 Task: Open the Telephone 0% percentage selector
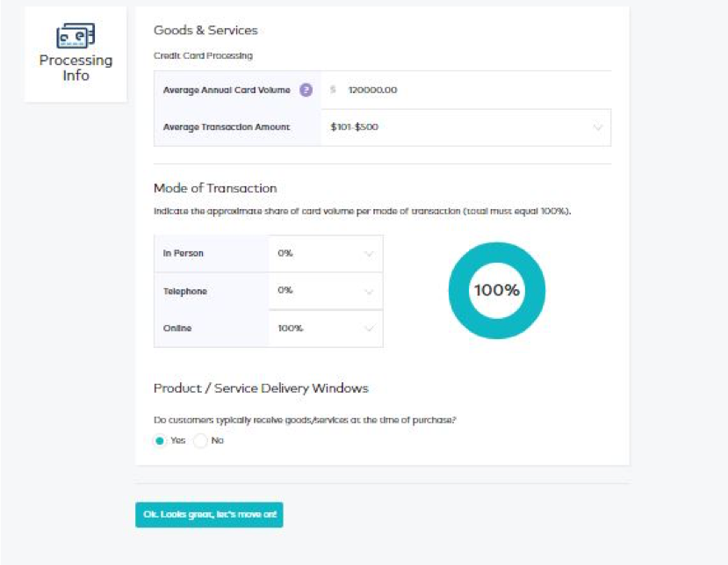pyautogui.click(x=326, y=291)
